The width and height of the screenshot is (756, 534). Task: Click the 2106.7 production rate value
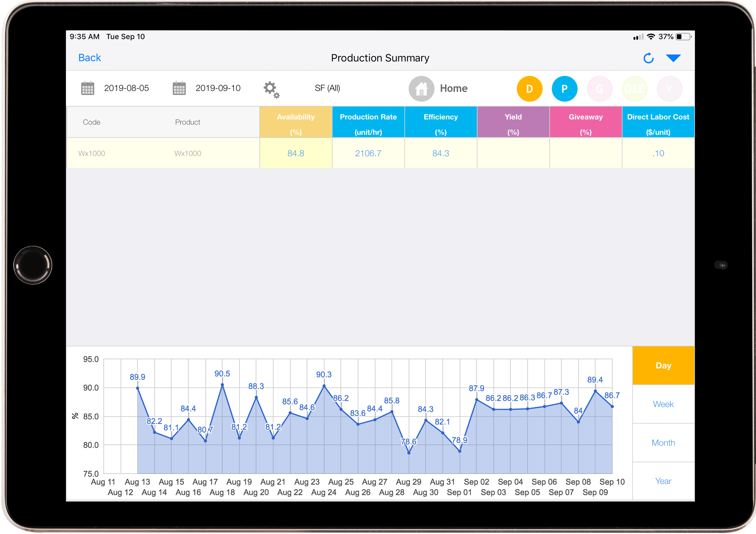point(368,153)
